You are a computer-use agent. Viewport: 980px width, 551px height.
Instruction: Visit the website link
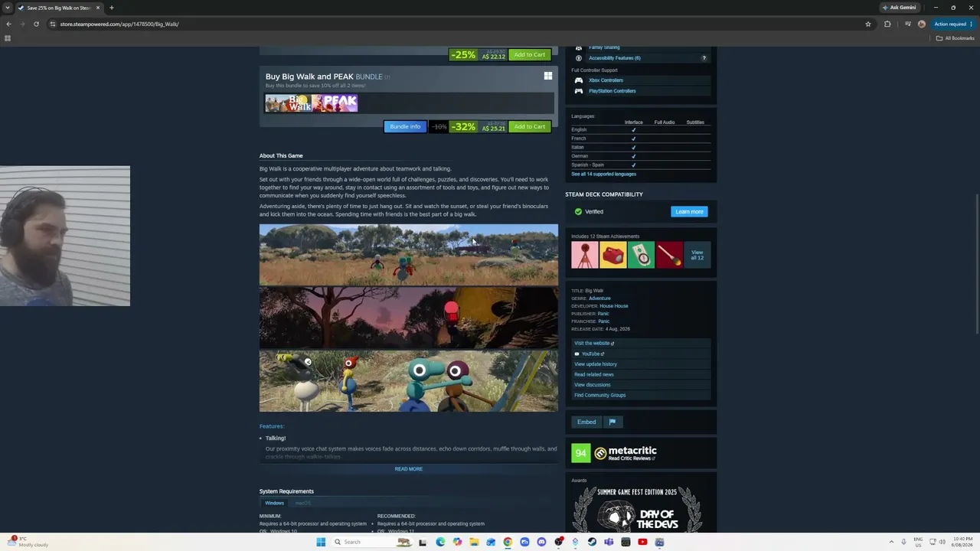[x=594, y=344]
